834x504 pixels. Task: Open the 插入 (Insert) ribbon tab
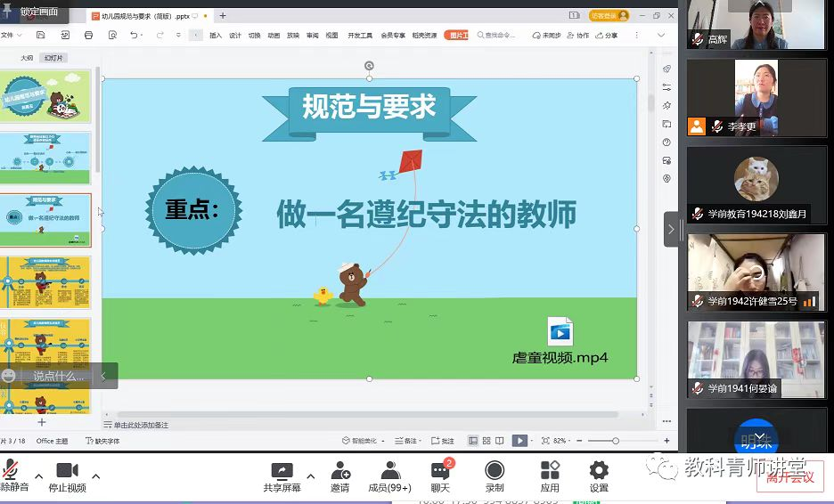(x=216, y=36)
